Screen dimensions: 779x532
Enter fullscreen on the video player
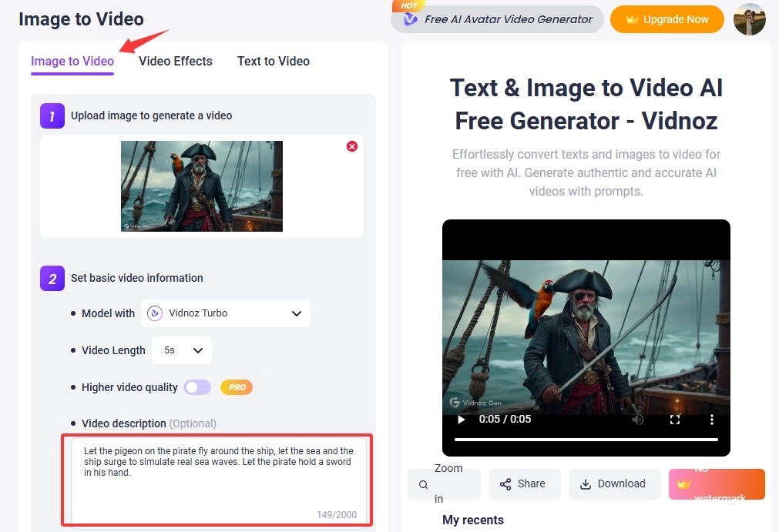pos(675,420)
